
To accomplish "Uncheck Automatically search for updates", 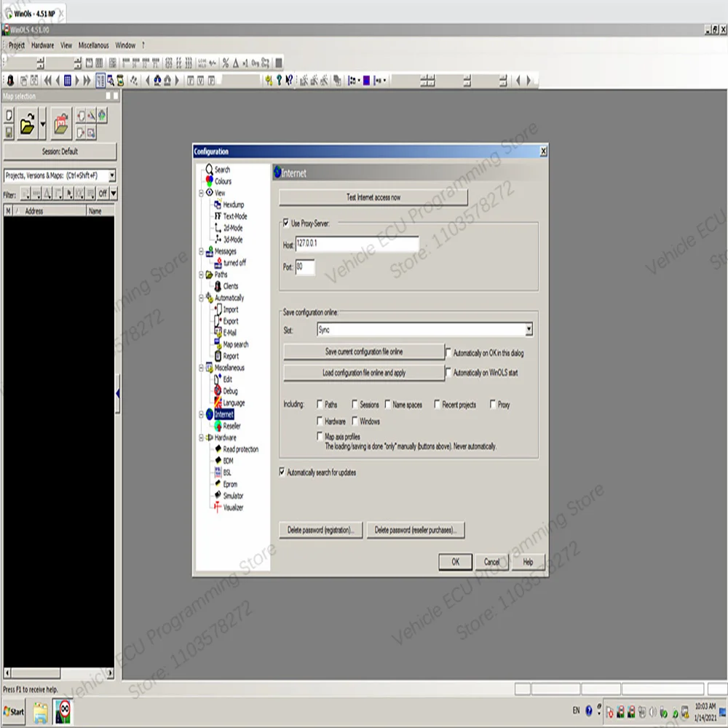I will (x=283, y=472).
